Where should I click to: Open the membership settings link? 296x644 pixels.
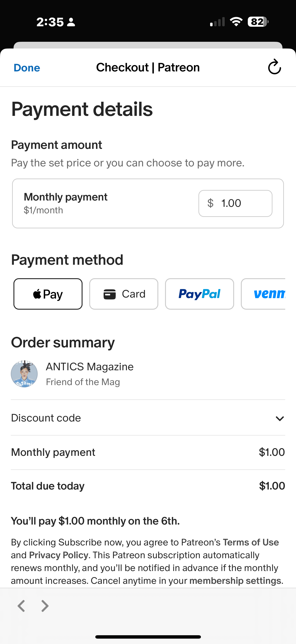[235, 580]
